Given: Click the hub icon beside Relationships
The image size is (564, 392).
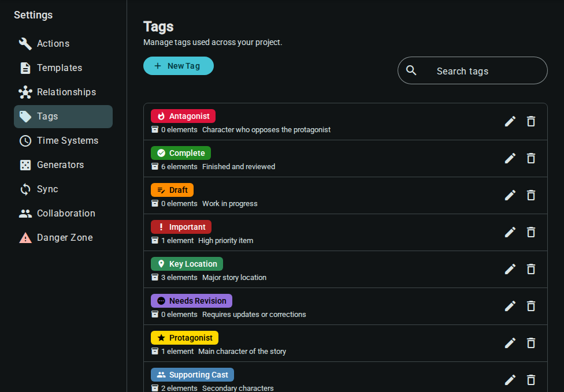Looking at the screenshot, I should (25, 92).
